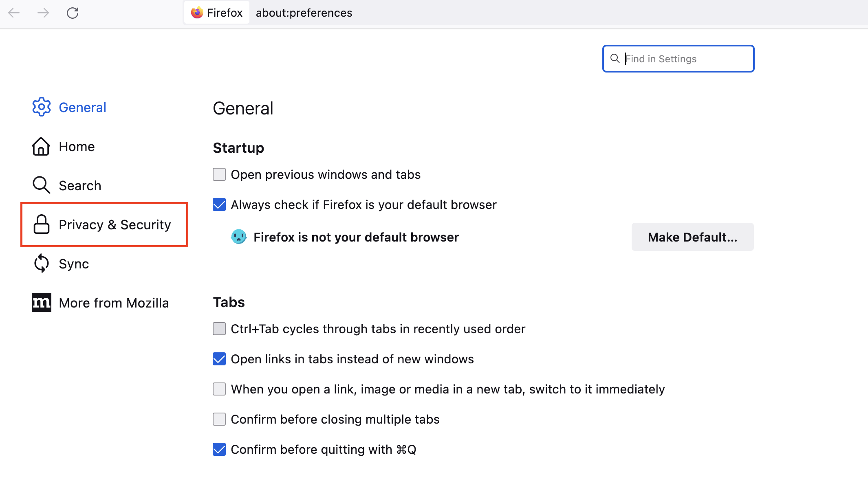The width and height of the screenshot is (868, 501).
Task: Click the sad face default browser icon
Action: pos(239,237)
